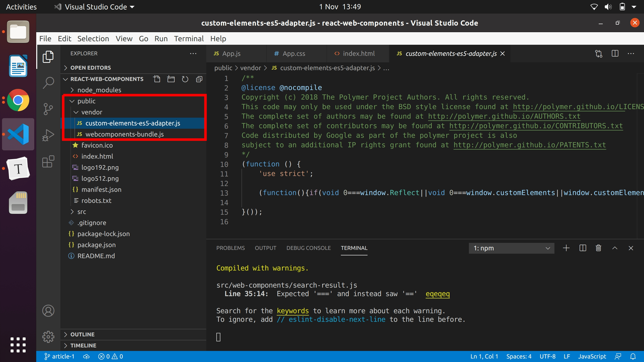The height and width of the screenshot is (362, 644).
Task: Toggle maximize of the terminal panel
Action: [615, 248]
